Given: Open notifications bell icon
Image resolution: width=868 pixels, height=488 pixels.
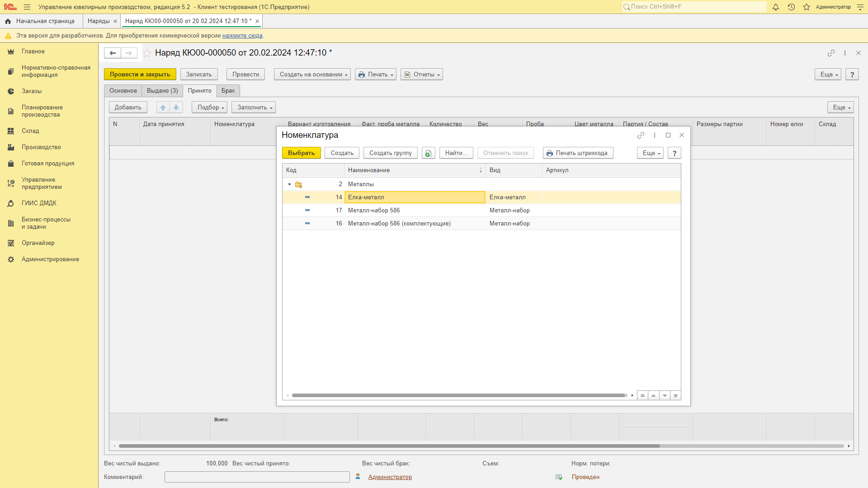Looking at the screenshot, I should click(776, 7).
